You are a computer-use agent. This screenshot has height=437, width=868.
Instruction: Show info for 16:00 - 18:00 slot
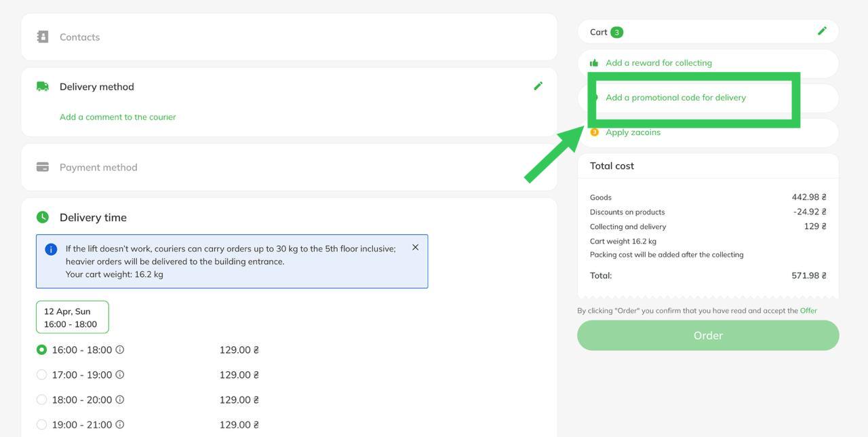[120, 350]
